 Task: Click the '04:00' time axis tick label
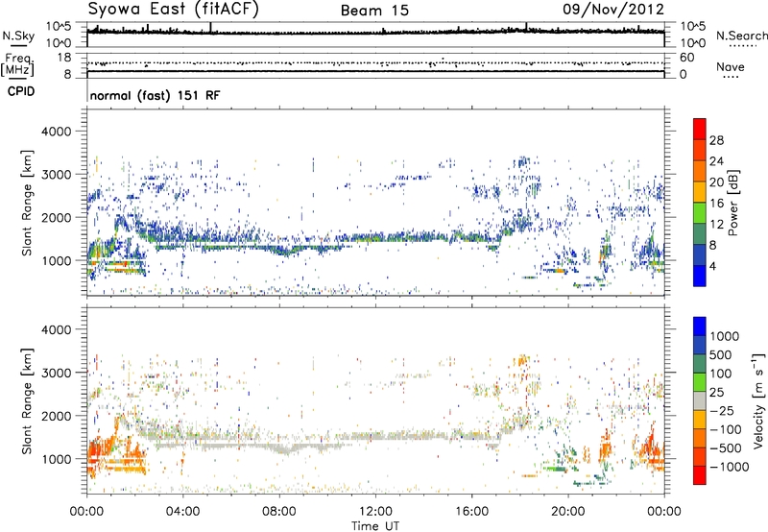pyautogui.click(x=182, y=512)
